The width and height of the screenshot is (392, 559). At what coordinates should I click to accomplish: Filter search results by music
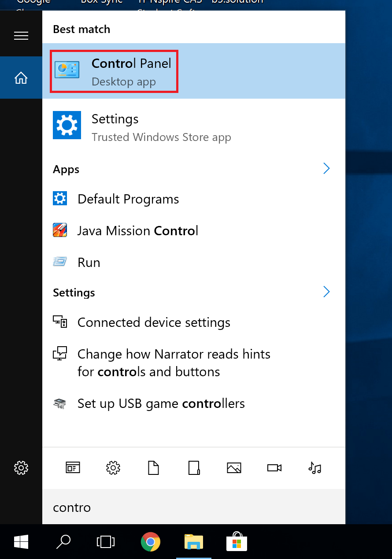tap(315, 468)
